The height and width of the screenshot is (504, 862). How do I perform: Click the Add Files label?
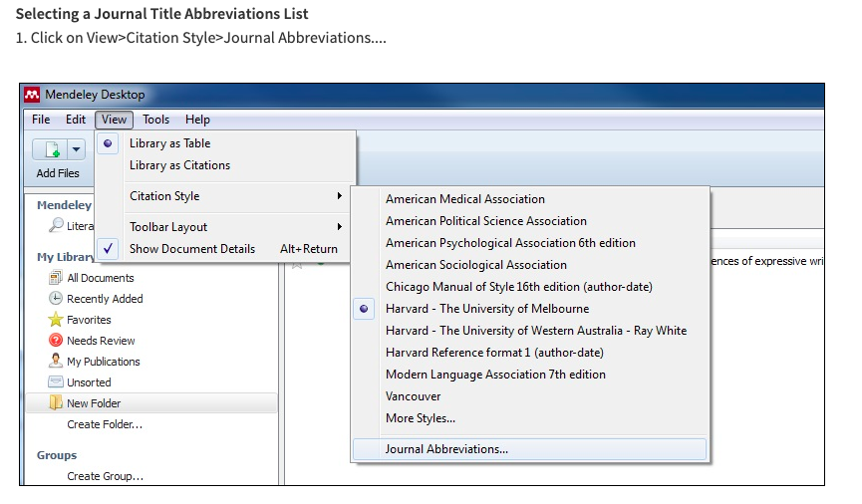coord(58,173)
